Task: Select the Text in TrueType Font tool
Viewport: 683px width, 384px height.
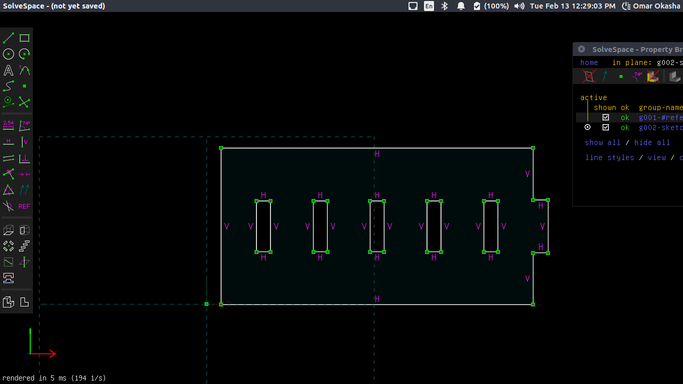Action: coord(8,70)
